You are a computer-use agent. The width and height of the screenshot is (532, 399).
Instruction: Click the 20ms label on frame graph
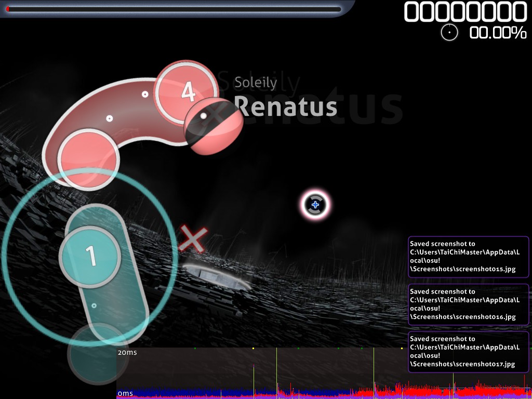[x=127, y=353]
